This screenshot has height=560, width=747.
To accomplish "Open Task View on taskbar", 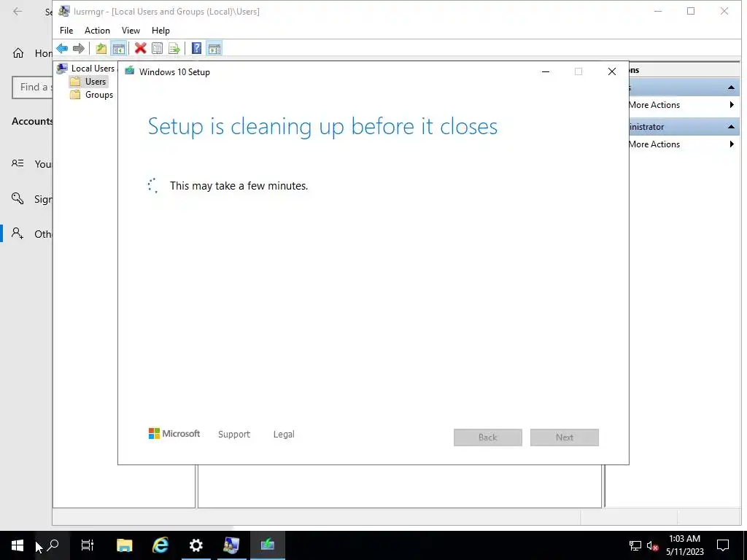I will 88,545.
